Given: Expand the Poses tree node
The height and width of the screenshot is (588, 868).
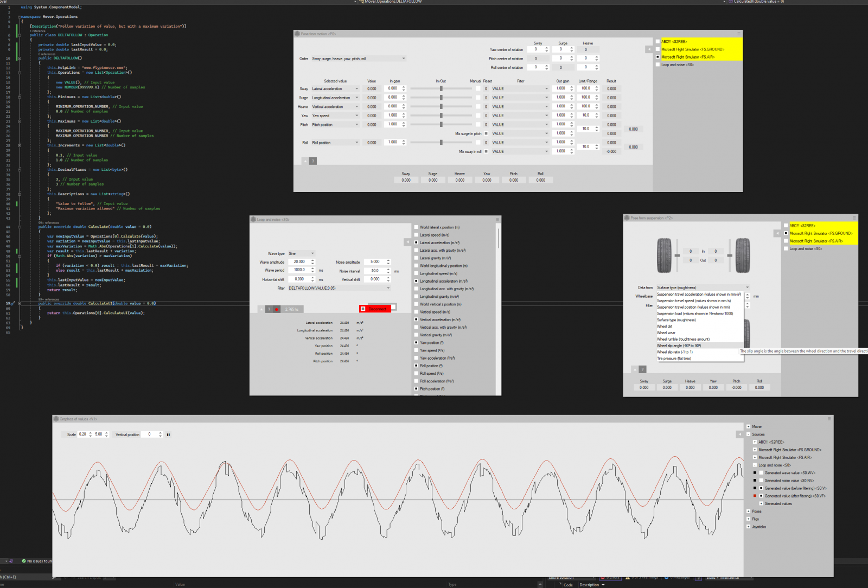Looking at the screenshot, I should pos(749,511).
